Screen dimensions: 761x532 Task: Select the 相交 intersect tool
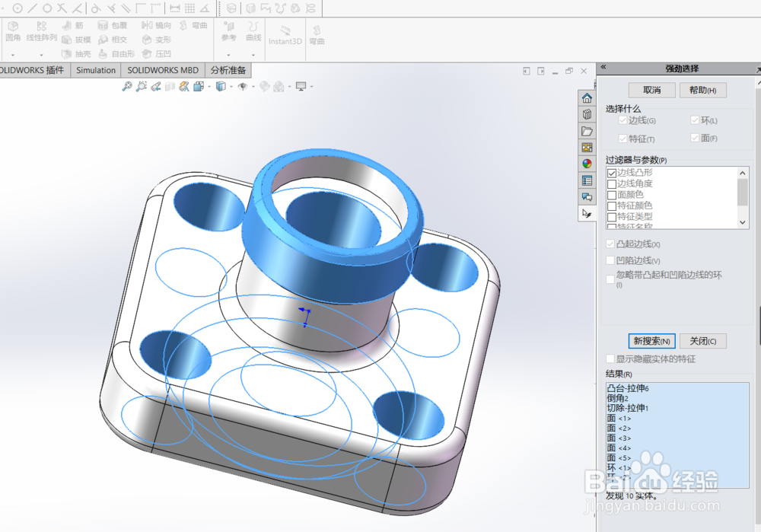113,40
